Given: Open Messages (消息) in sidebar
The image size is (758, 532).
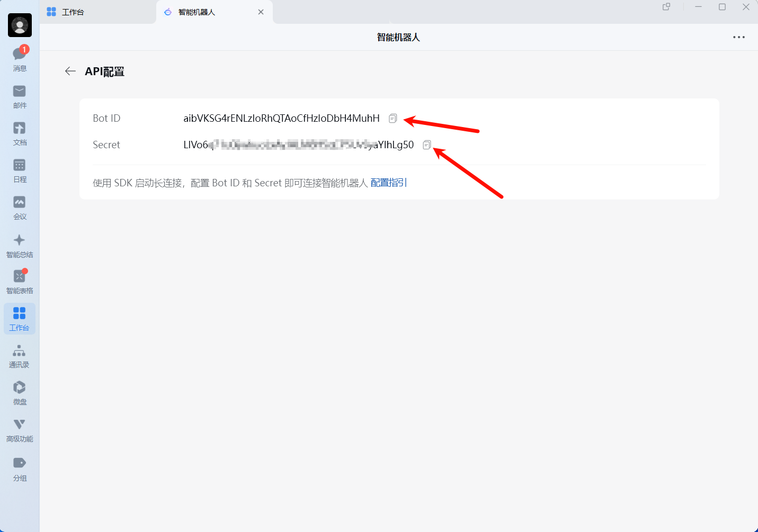Looking at the screenshot, I should pos(20,58).
